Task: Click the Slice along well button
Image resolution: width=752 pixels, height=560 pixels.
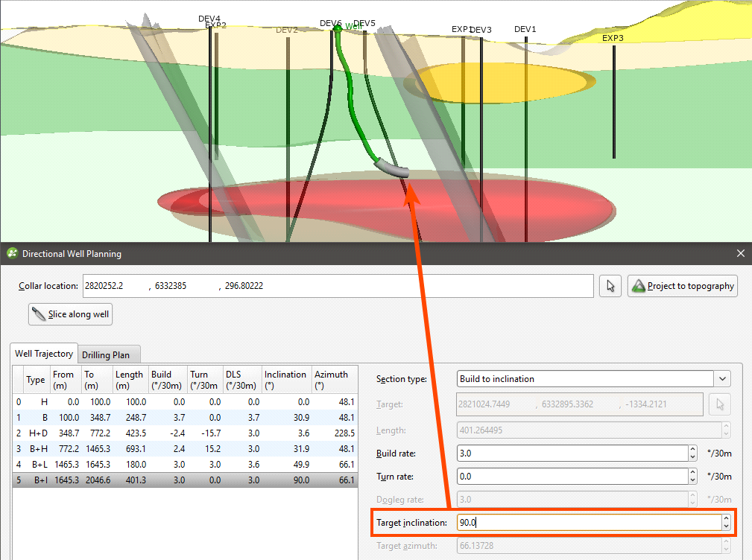Action: (x=70, y=314)
